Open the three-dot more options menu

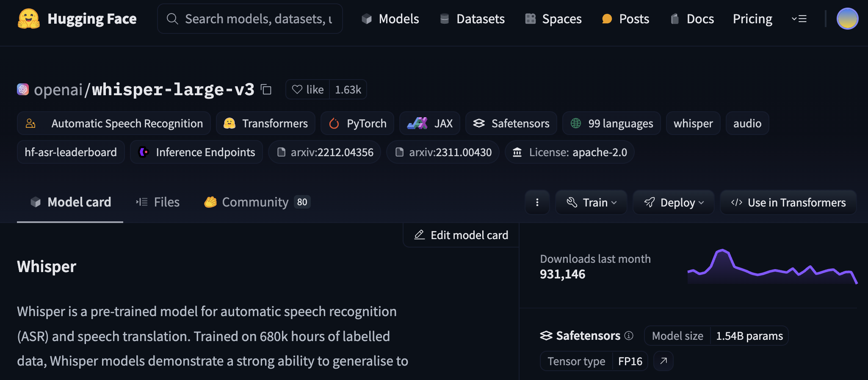537,202
